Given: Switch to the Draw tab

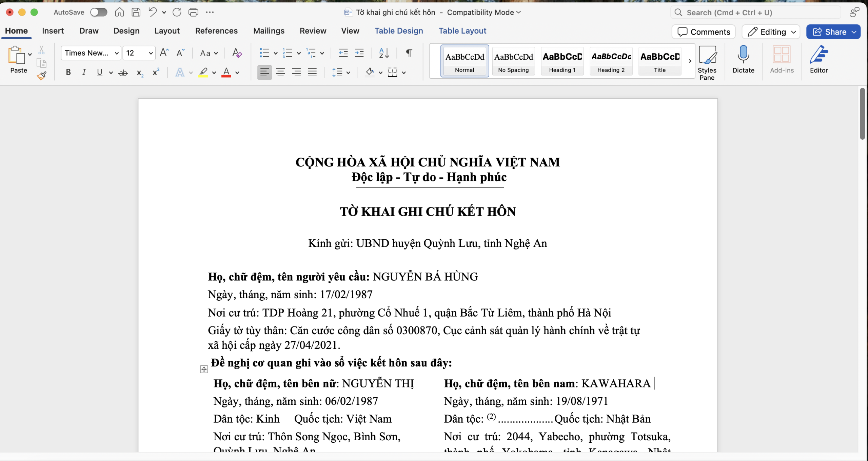Looking at the screenshot, I should pos(89,31).
